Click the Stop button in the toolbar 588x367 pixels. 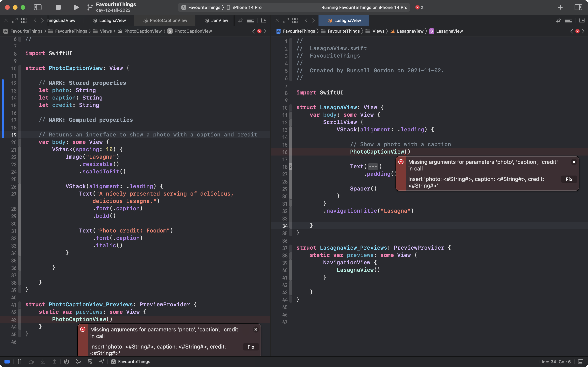point(58,7)
